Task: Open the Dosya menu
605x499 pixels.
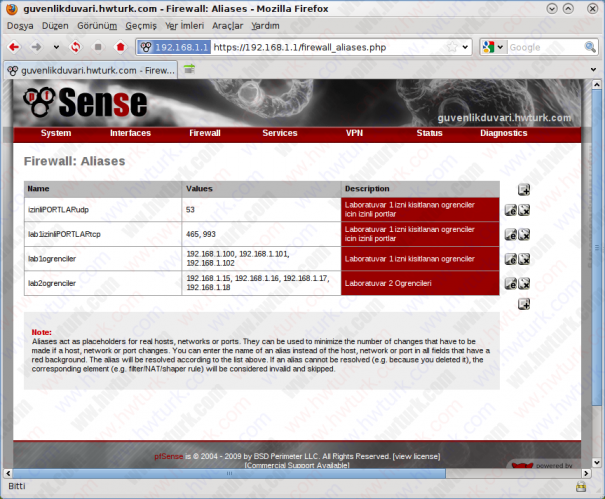Action: [20, 26]
